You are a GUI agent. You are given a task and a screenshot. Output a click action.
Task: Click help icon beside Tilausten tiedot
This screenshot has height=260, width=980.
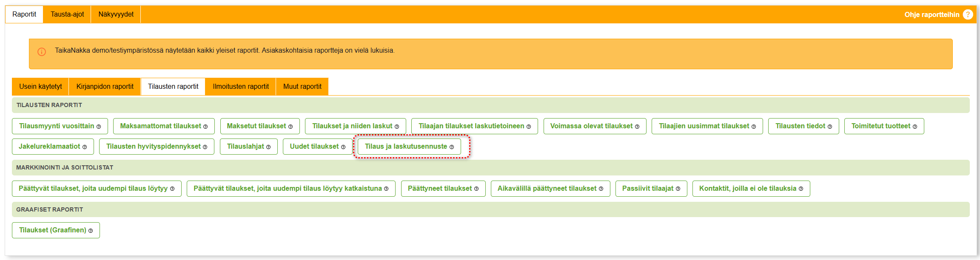pyautogui.click(x=830, y=127)
